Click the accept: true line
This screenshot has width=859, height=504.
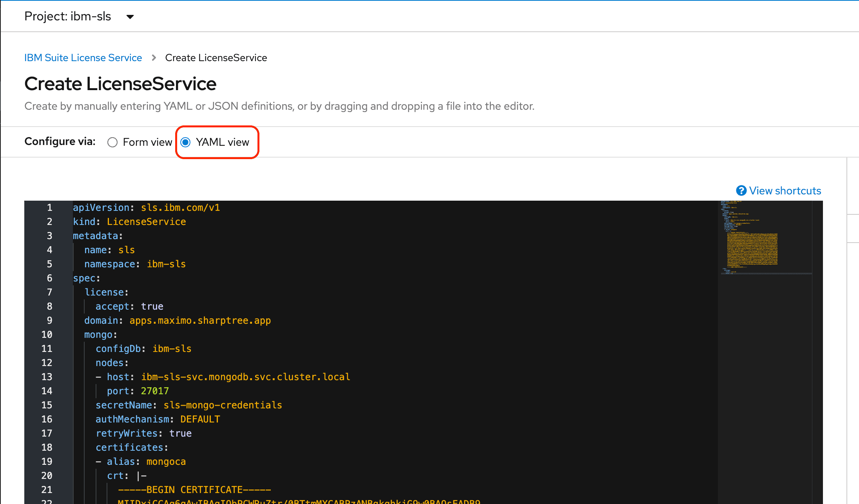click(129, 306)
